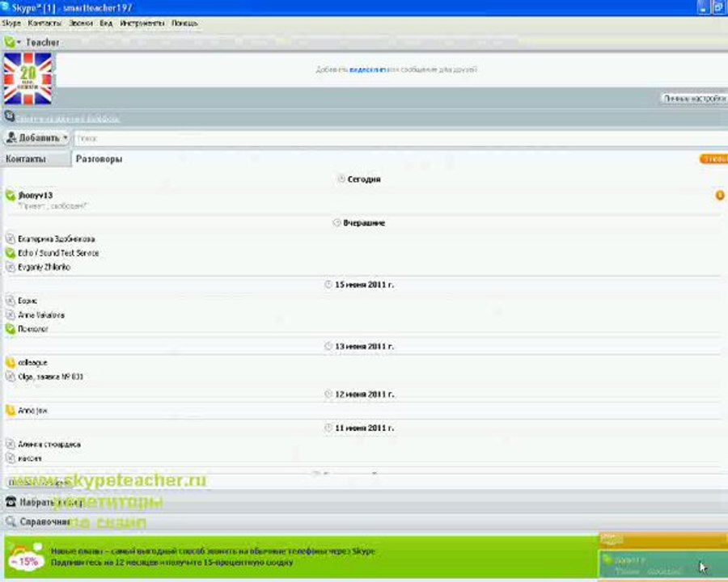Expand the Добавить dropdown arrow
This screenshot has height=582, width=728.
pos(65,138)
